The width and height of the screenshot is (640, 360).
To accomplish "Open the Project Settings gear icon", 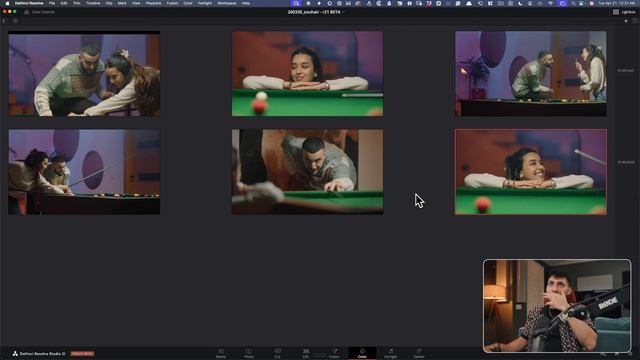I will [630, 353].
